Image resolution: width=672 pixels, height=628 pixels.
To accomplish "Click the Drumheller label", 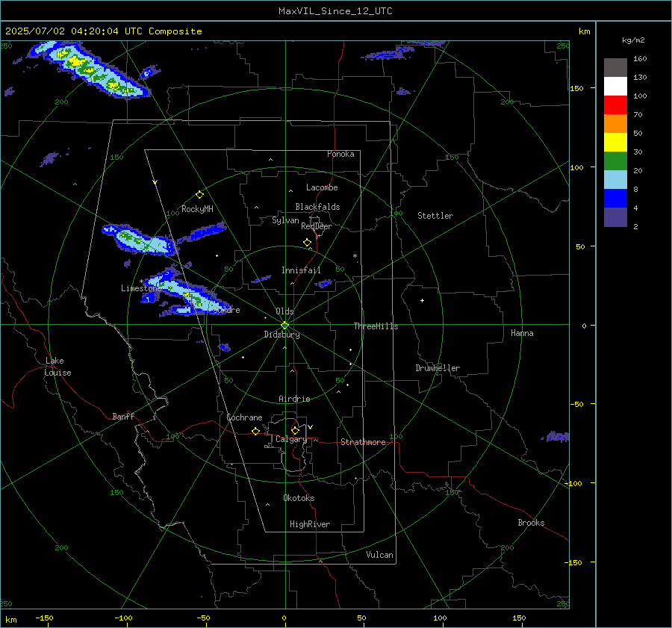I will tap(438, 368).
